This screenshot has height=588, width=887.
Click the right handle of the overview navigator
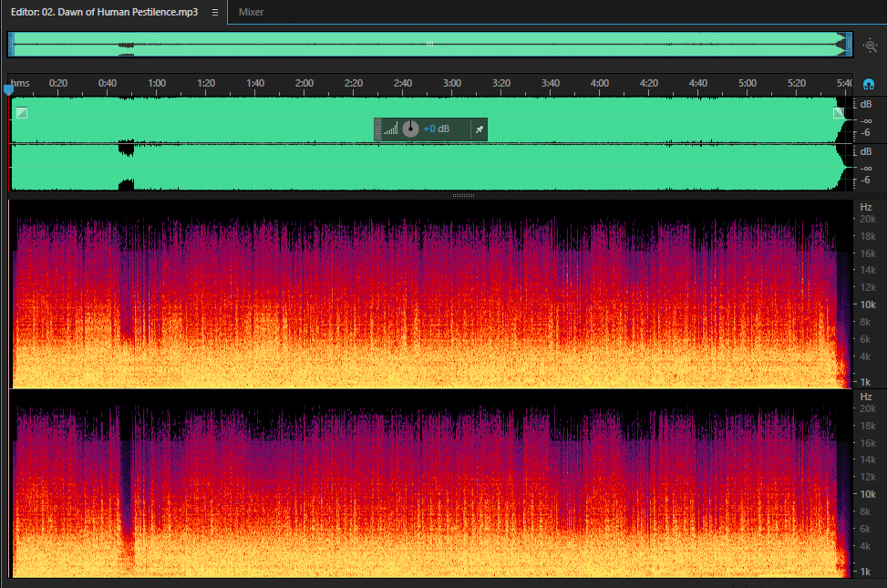849,44
